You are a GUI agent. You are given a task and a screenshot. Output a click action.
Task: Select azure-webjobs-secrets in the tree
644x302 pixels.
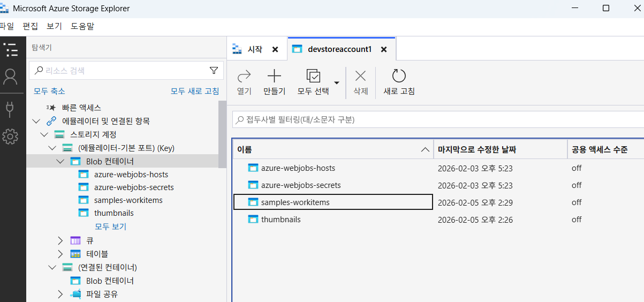(x=134, y=187)
